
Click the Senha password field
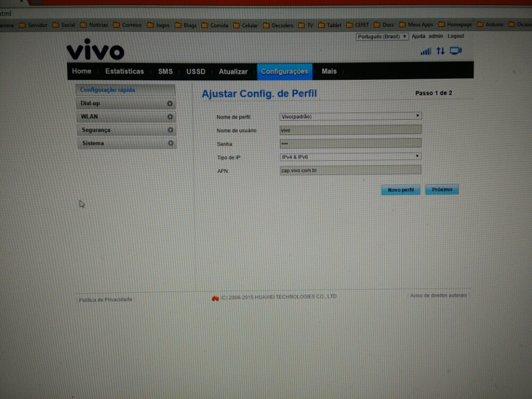(x=351, y=143)
